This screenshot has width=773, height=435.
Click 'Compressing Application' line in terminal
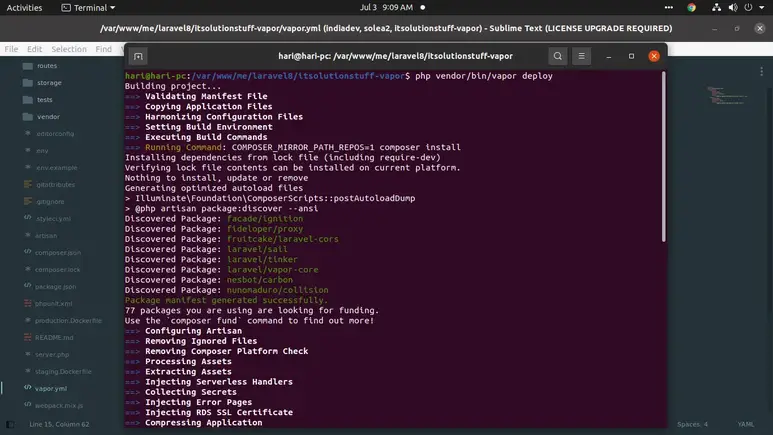(204, 423)
